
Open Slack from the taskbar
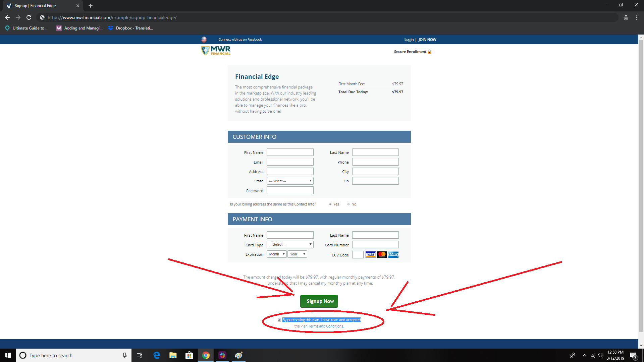pos(222,355)
